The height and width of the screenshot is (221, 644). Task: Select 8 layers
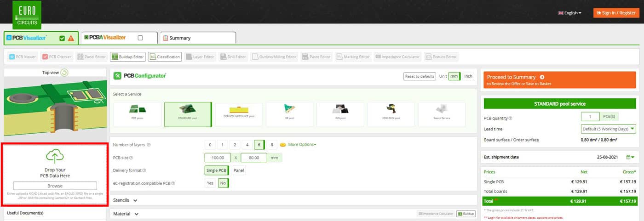(x=272, y=145)
